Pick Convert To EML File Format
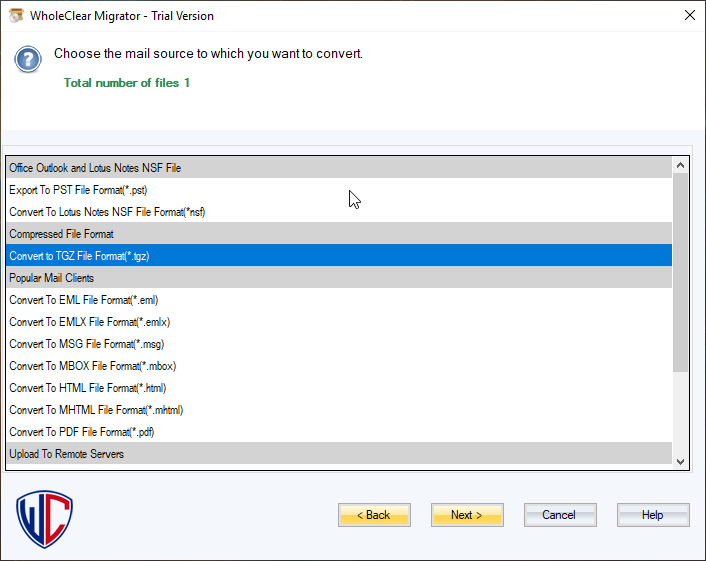706x561 pixels. click(339, 300)
